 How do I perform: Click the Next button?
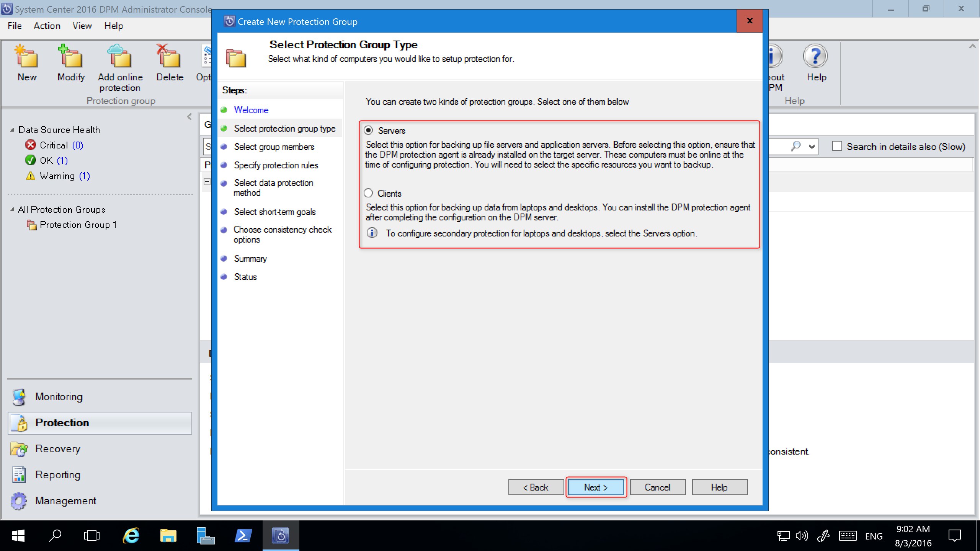click(x=596, y=487)
